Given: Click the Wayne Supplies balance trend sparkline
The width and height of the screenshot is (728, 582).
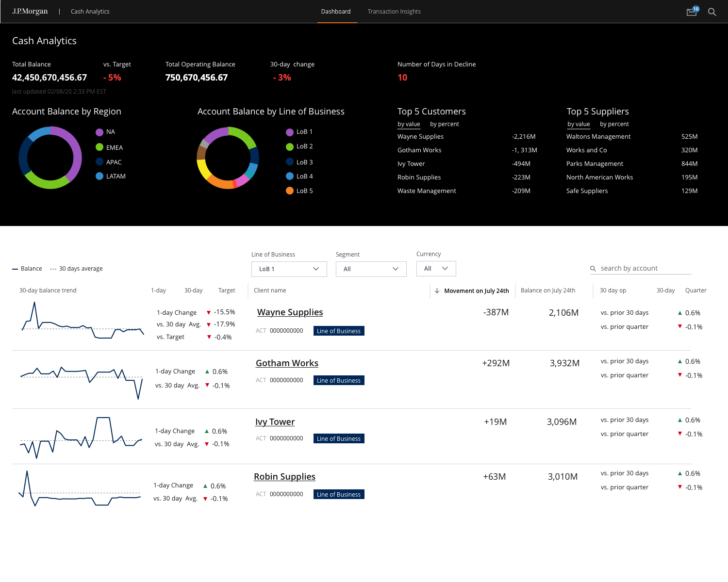Looking at the screenshot, I should click(x=83, y=321).
